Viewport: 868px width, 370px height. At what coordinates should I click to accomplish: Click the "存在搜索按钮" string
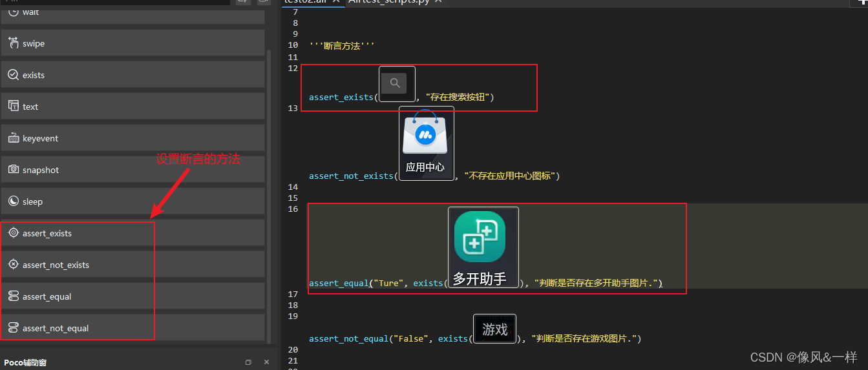[458, 98]
